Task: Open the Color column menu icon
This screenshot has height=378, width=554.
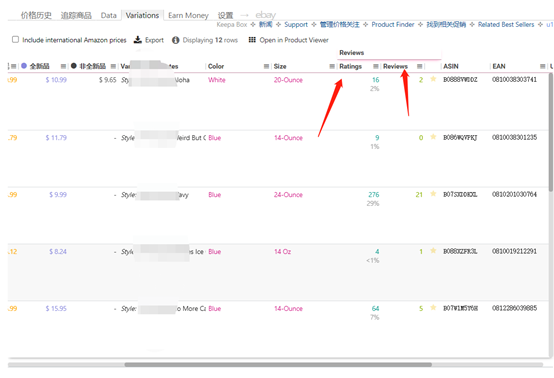Action: pyautogui.click(x=266, y=66)
